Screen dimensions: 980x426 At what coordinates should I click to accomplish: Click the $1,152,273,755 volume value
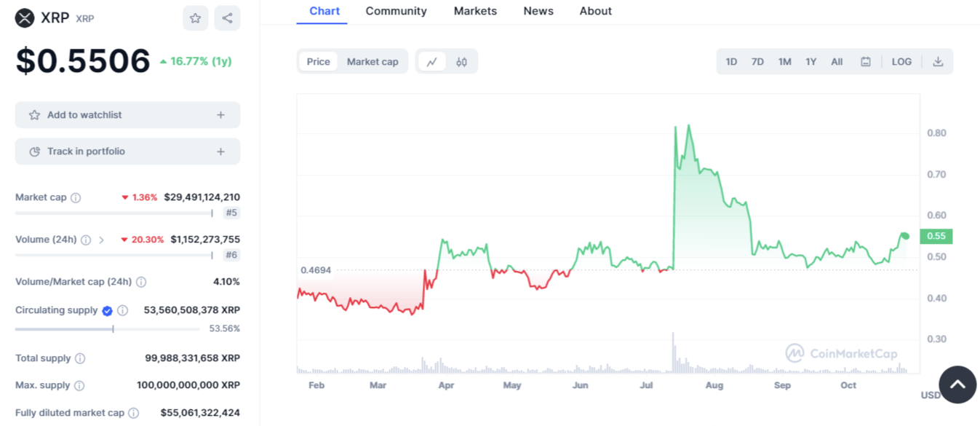[x=205, y=240]
